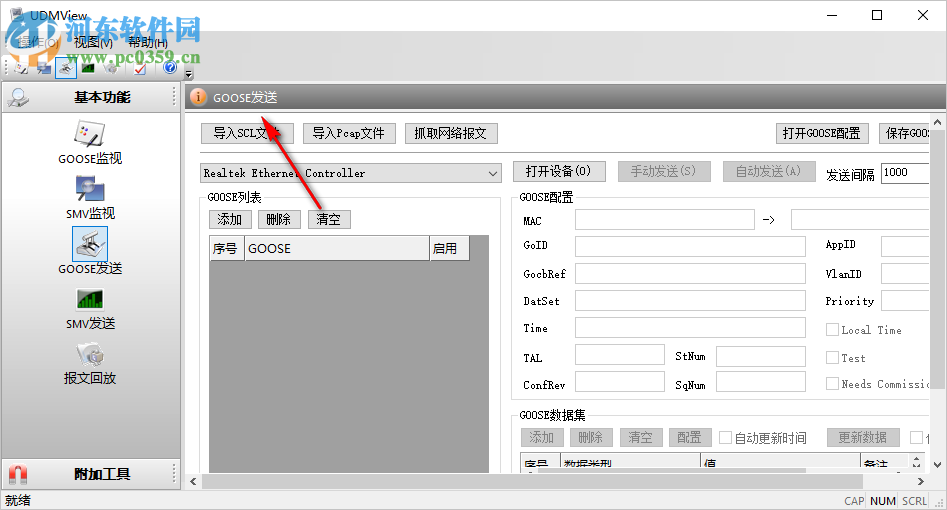This screenshot has height=510, width=947.
Task: Click the destination MAC field after the arrow
Action: [x=860, y=219]
